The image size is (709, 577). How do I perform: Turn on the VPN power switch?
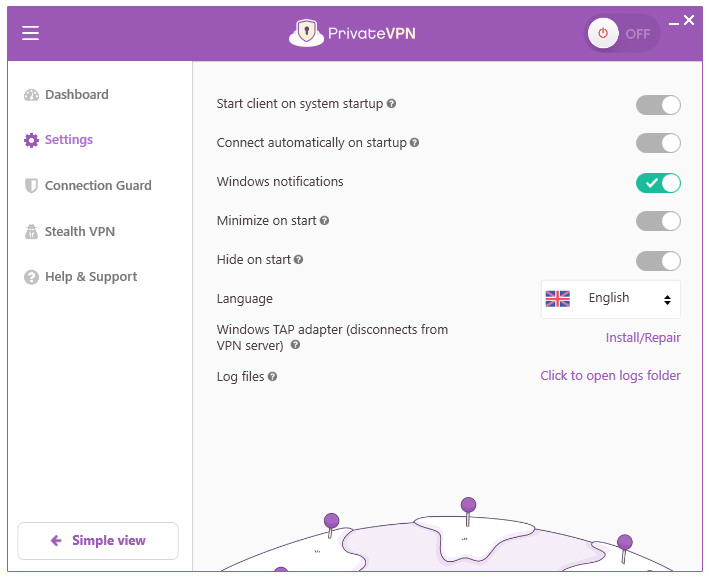point(623,33)
